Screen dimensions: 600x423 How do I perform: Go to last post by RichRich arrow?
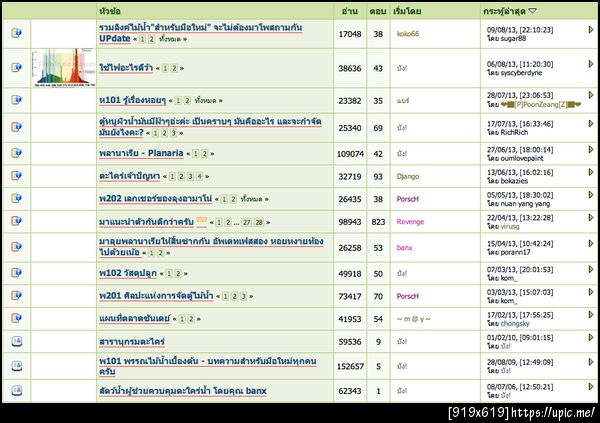591,123
